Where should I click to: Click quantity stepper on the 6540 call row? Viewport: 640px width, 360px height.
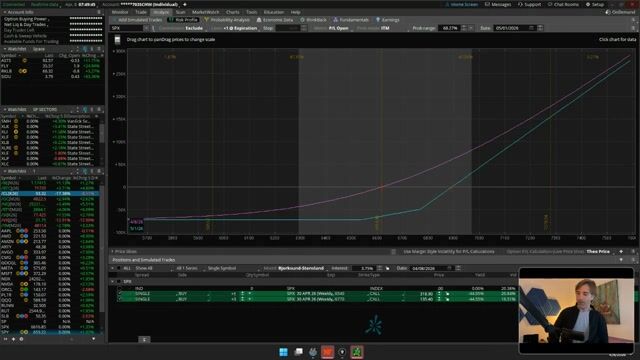point(242,293)
